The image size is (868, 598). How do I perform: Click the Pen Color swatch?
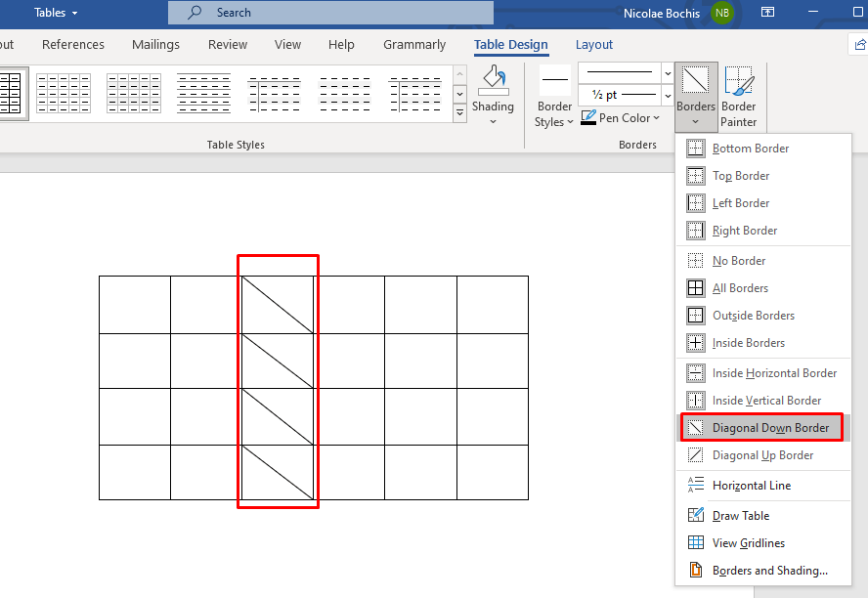(588, 118)
